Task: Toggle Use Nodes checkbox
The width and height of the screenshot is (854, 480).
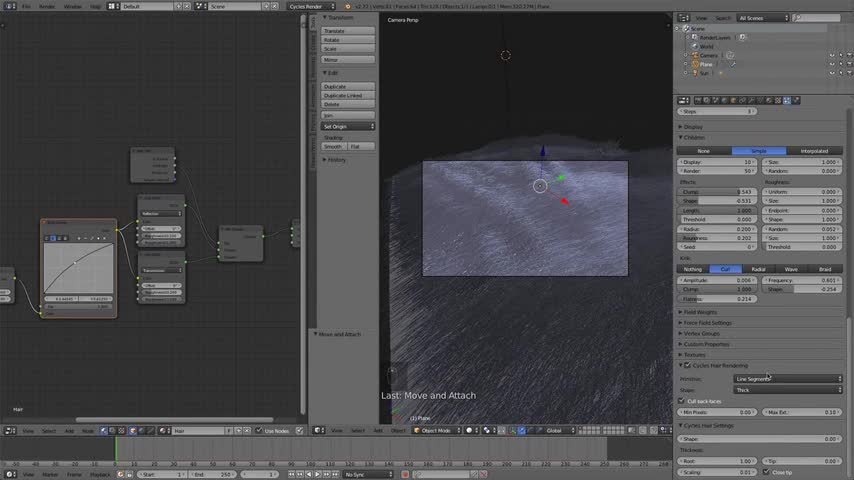Action: (x=259, y=430)
